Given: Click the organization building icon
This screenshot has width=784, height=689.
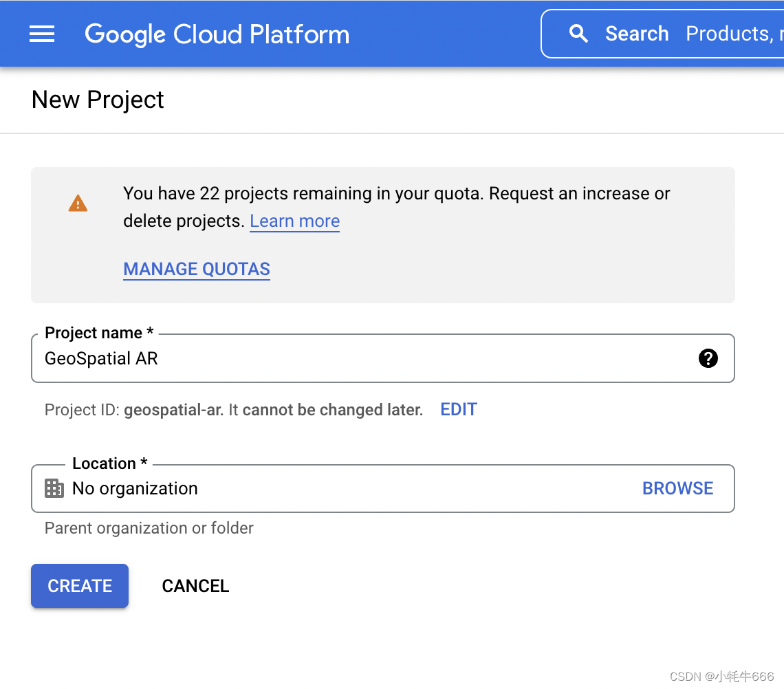Looking at the screenshot, I should [x=54, y=489].
